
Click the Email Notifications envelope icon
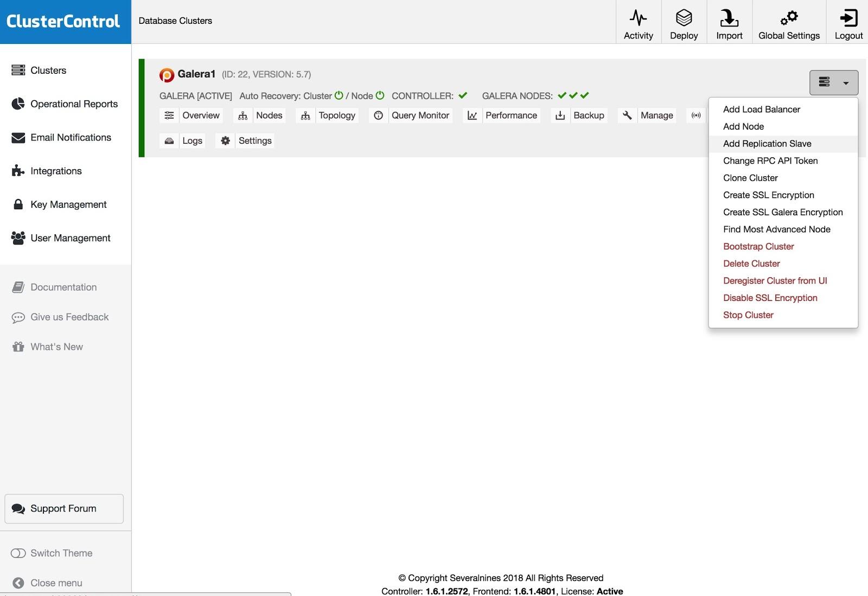pyautogui.click(x=18, y=138)
